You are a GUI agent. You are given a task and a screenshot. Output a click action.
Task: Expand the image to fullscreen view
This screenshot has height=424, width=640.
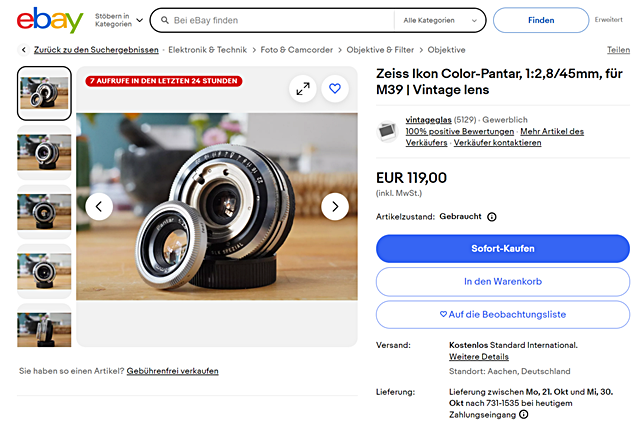pos(303,89)
